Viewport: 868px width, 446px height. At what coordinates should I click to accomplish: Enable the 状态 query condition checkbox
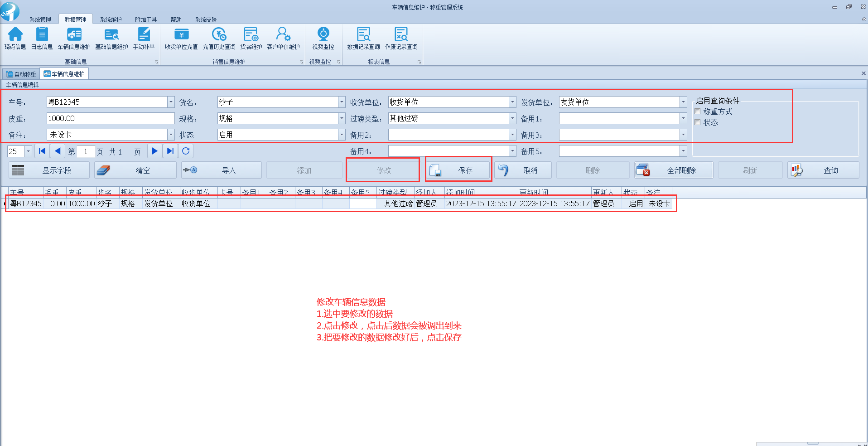pos(698,122)
